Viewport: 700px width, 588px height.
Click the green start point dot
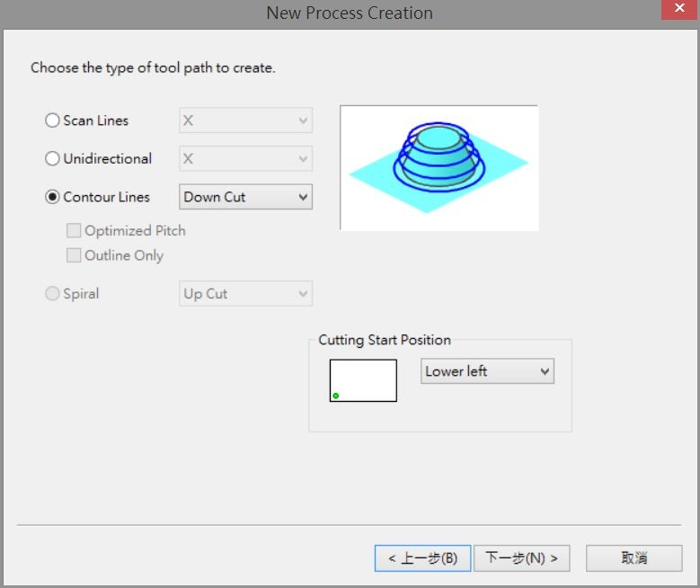point(336,396)
